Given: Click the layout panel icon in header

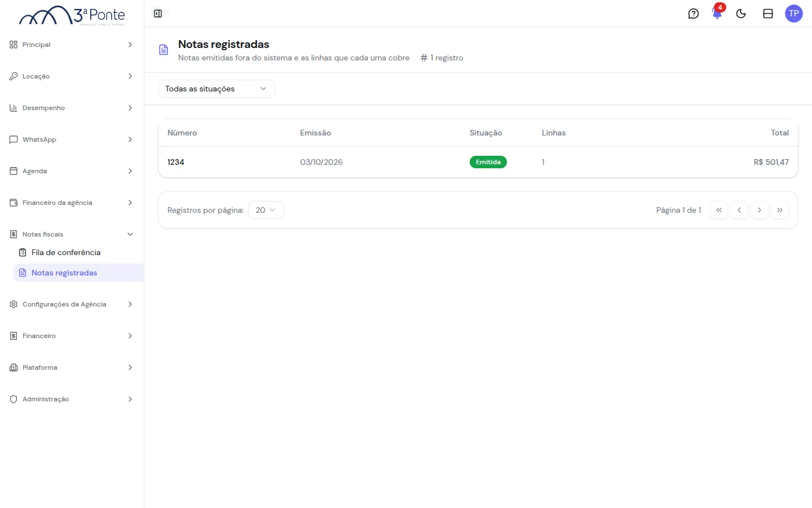Looking at the screenshot, I should pos(768,14).
